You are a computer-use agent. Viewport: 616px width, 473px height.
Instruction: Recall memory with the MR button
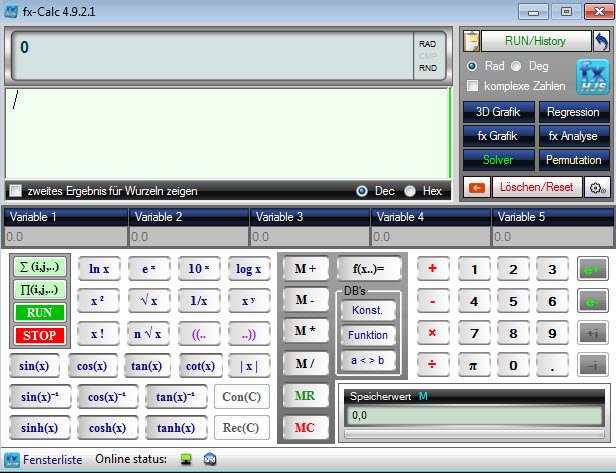click(x=305, y=396)
